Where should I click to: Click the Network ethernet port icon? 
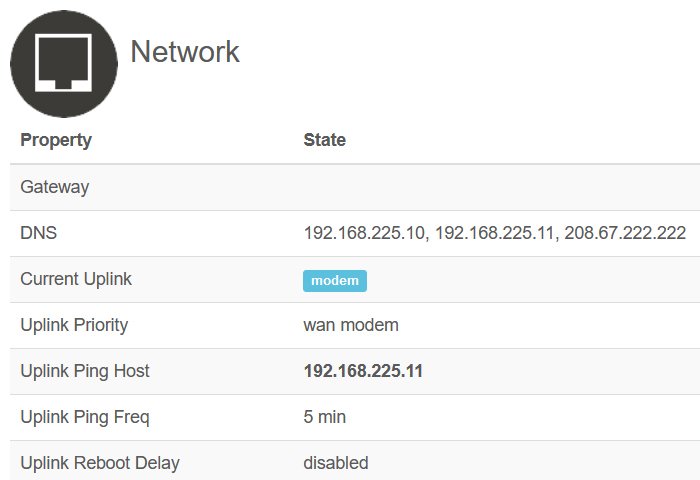(64, 64)
